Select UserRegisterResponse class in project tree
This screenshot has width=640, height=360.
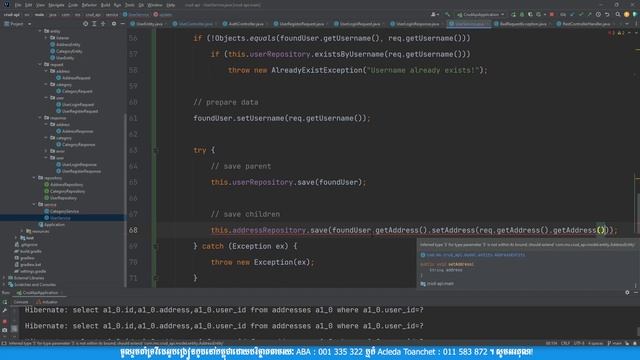click(78, 171)
